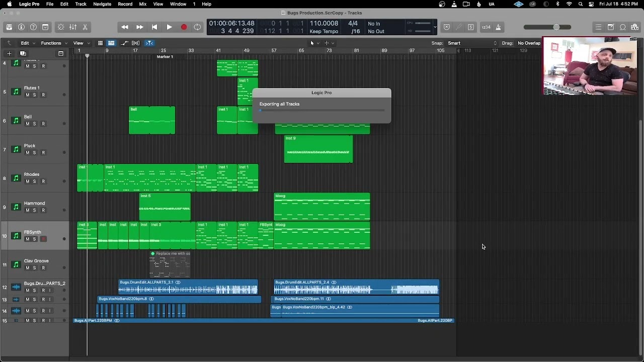Open the command-click tool menu
Viewport: 644px width, 362px height.
point(329,43)
